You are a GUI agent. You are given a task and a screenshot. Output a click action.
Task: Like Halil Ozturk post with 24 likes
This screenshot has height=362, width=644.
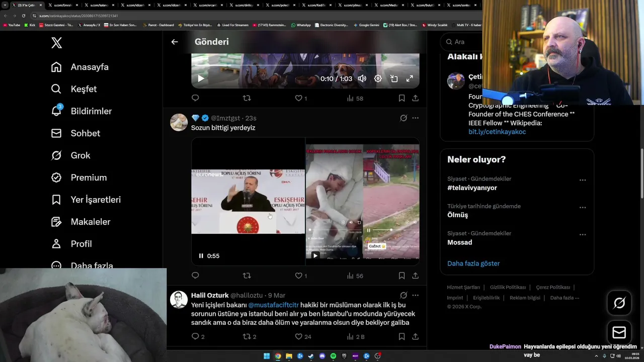tap(303, 336)
